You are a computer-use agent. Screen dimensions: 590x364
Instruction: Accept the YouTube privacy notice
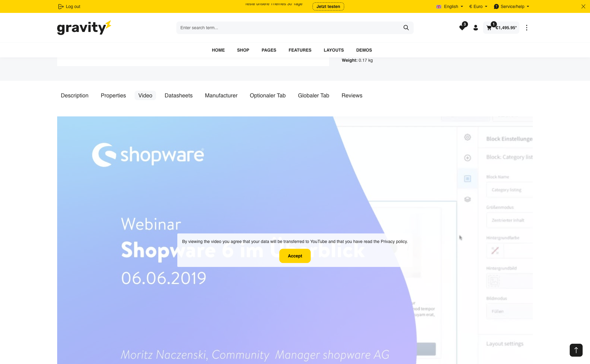295,256
